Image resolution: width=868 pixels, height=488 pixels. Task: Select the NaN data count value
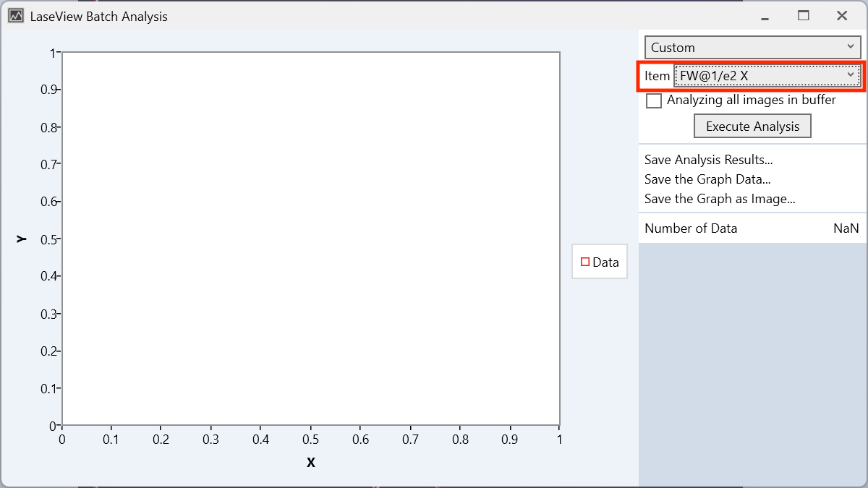click(846, 228)
